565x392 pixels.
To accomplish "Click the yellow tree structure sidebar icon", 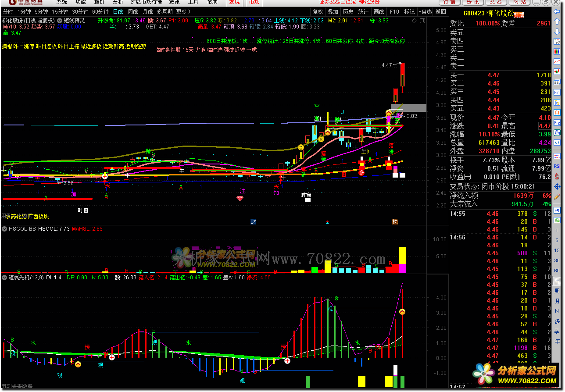I will pyautogui.click(x=557, y=102).
